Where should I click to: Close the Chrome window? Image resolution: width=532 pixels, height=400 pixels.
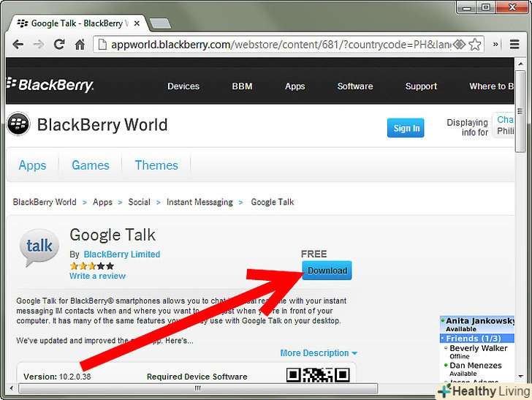512,7
